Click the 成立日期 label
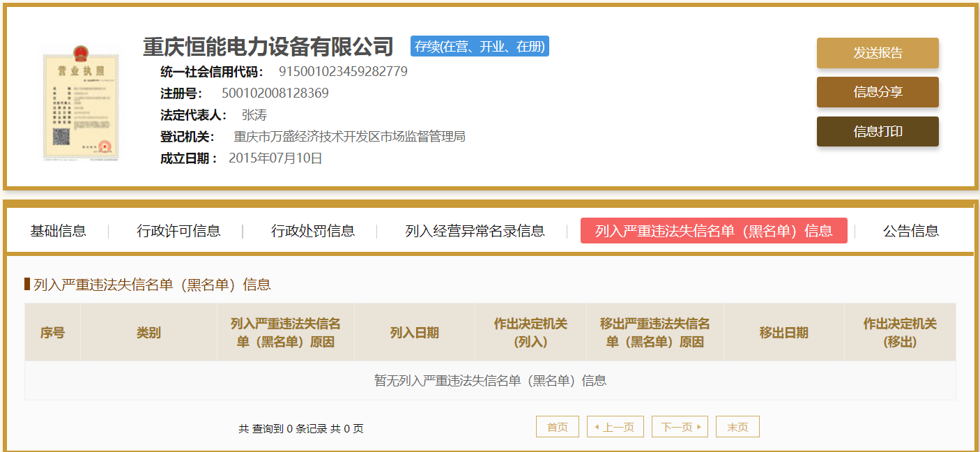The image size is (980, 452). point(189,158)
